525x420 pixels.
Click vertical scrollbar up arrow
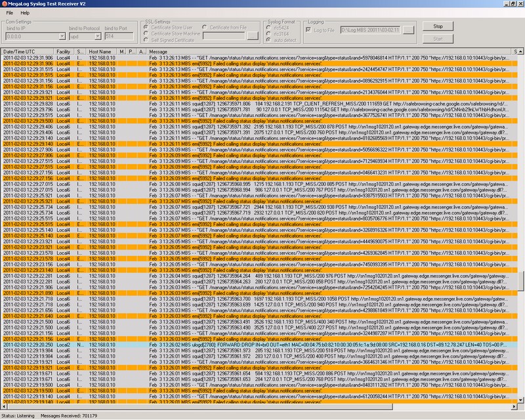pyautogui.click(x=520, y=52)
